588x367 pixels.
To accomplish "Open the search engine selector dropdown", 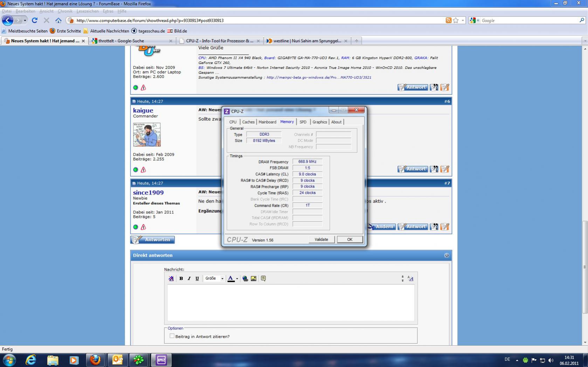I will 474,20.
